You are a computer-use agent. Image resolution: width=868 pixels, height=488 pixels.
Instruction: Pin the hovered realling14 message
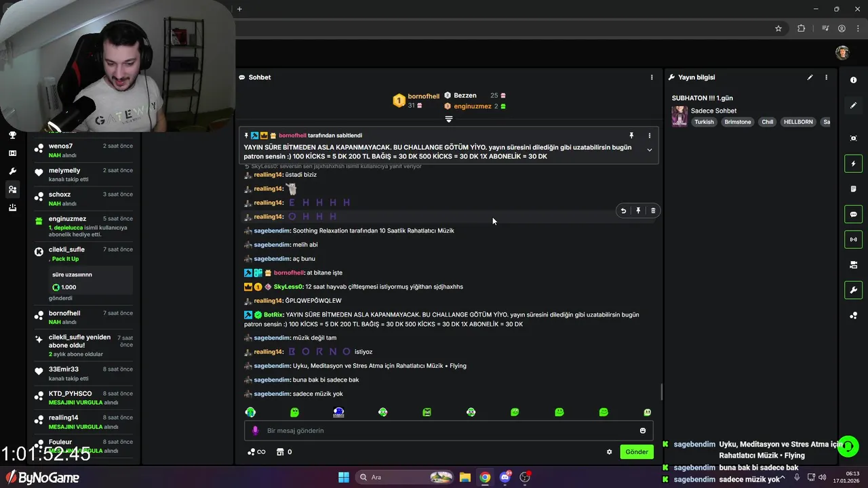[638, 211]
